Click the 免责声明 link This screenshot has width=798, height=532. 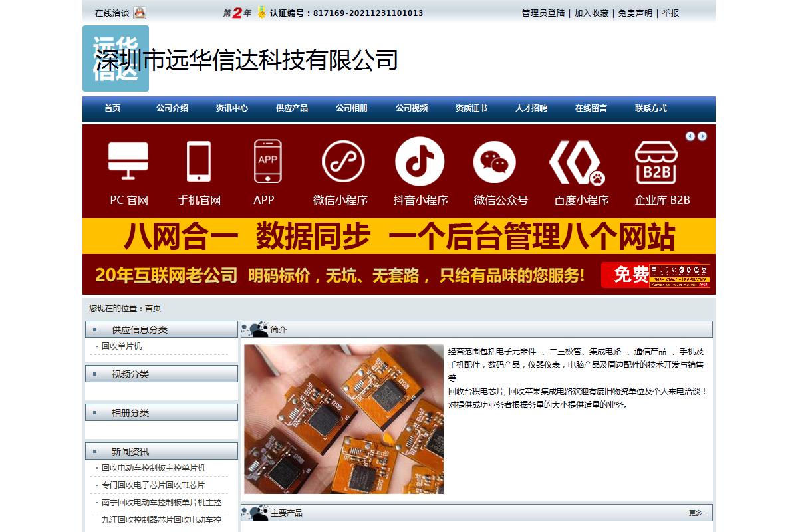click(635, 13)
